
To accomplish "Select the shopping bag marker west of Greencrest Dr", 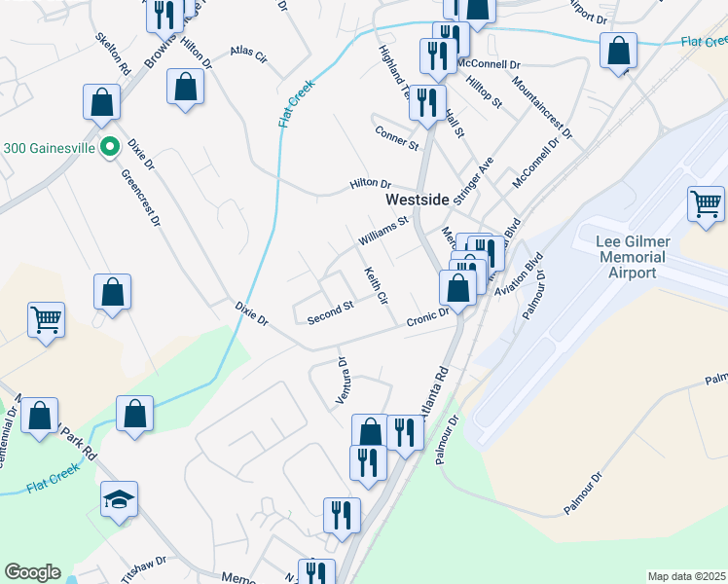I will [112, 295].
